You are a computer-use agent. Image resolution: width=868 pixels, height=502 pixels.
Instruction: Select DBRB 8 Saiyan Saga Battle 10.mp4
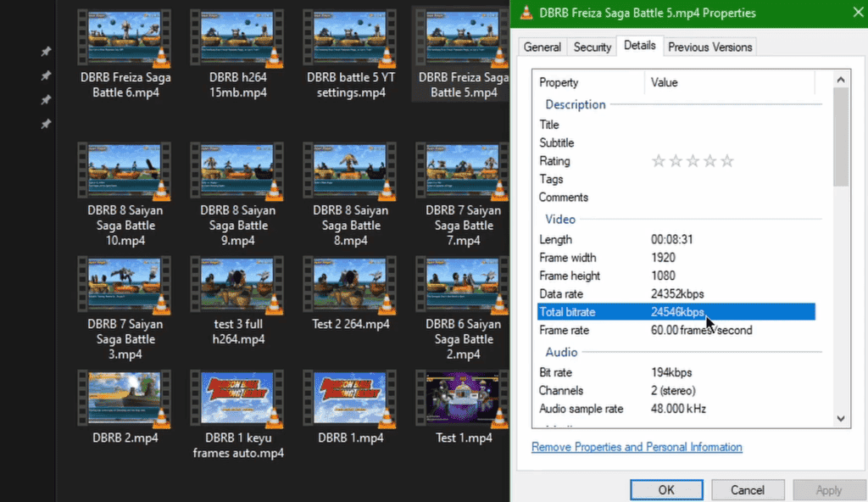[x=125, y=194]
